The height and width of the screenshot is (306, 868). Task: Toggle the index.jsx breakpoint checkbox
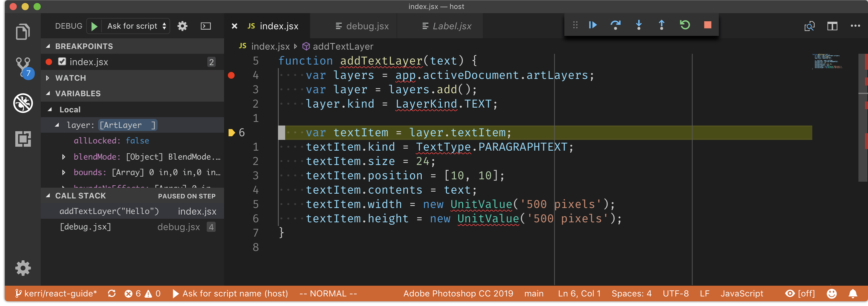click(x=62, y=62)
